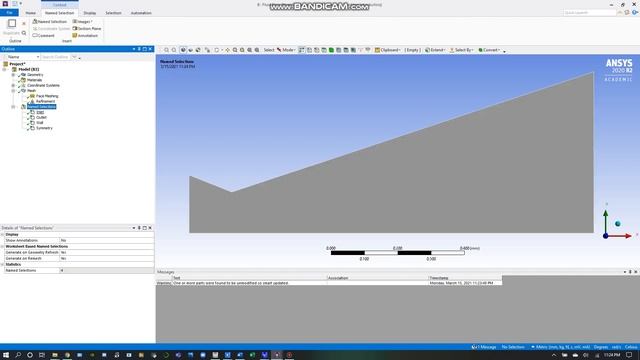Click the shaded display globe icon
Screen dimensions: 640x360
click(x=183, y=50)
